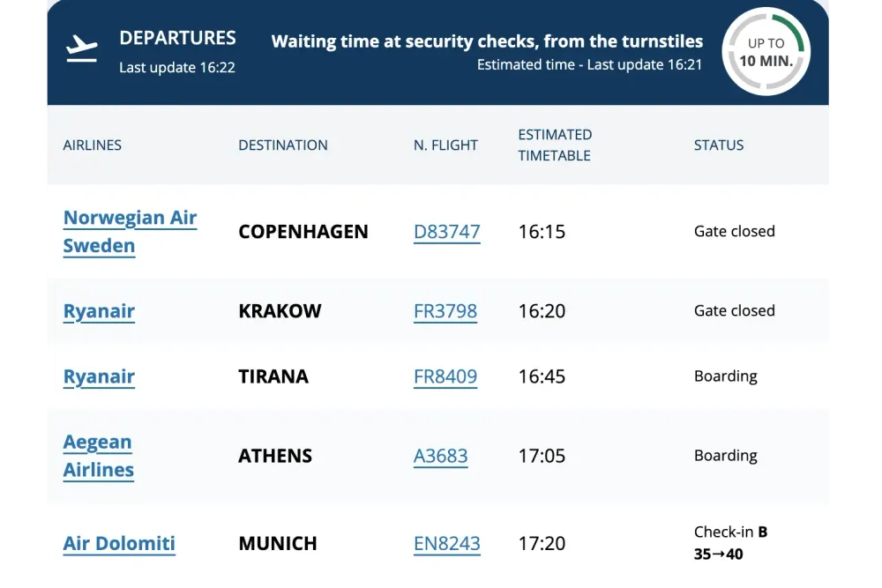Open the Norwegian Air Sweden airline page
882x588 pixels.
(130, 231)
